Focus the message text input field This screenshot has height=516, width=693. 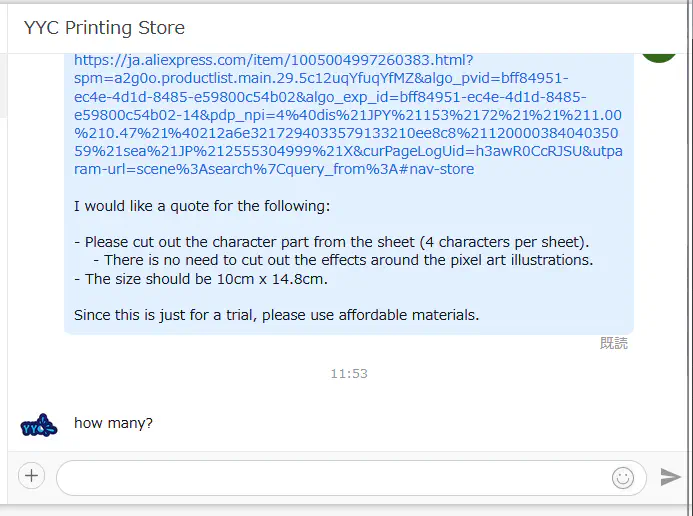pos(330,478)
